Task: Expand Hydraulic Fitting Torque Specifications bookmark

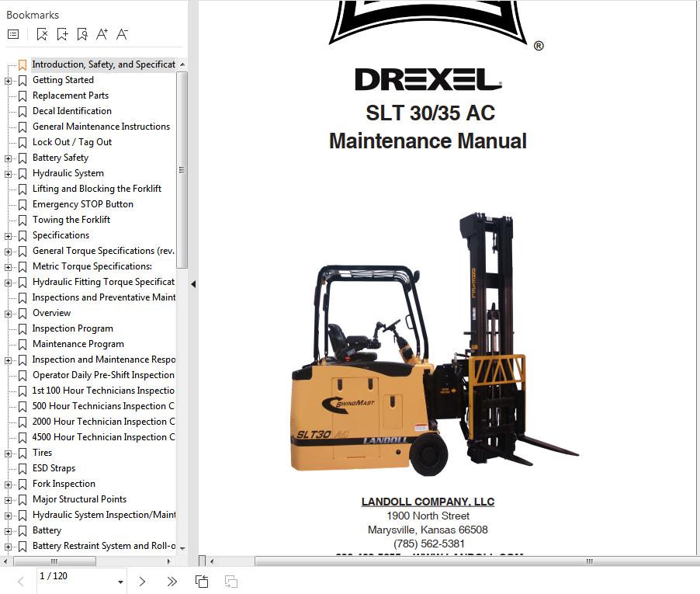Action: (x=8, y=283)
